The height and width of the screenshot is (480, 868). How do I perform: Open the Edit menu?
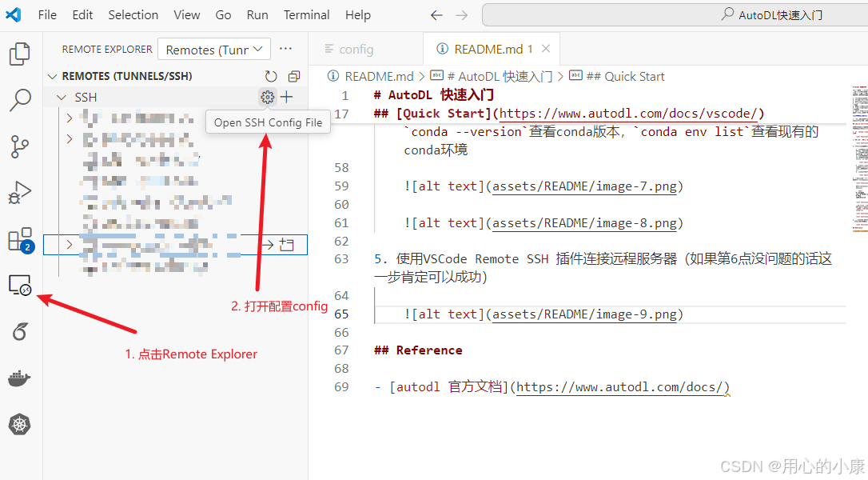tap(82, 15)
